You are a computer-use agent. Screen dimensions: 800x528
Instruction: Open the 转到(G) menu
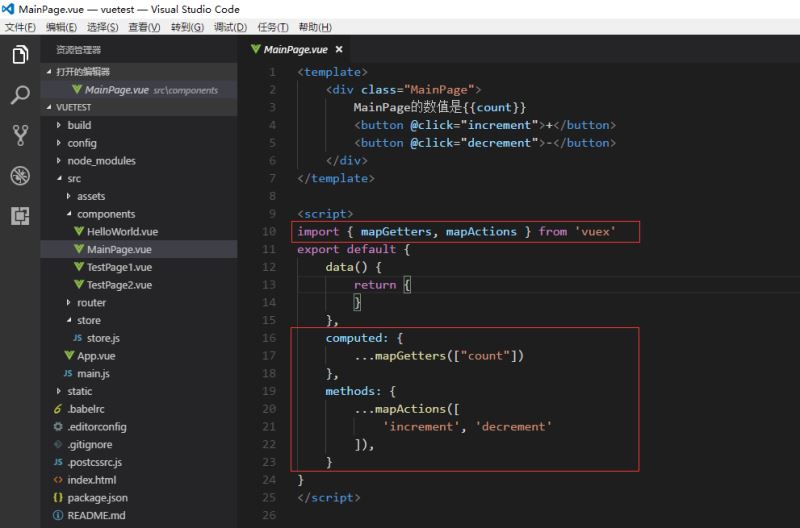tap(187, 27)
